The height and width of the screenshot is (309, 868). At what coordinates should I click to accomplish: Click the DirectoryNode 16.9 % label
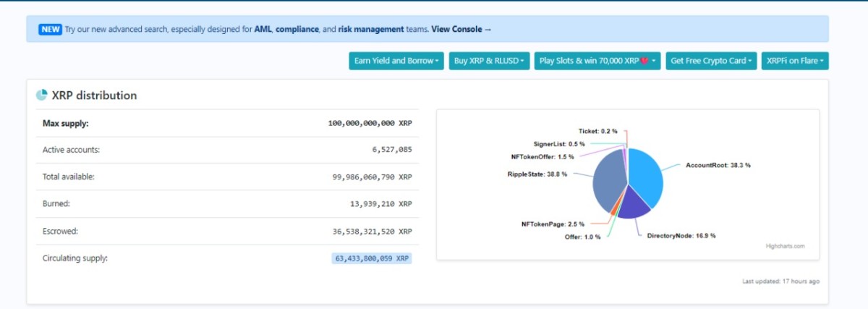pos(681,236)
